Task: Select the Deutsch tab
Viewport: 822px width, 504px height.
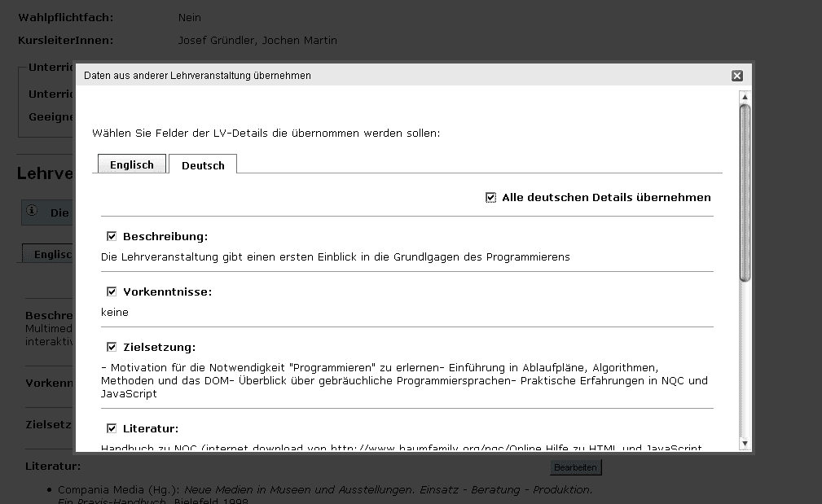Action: pos(203,165)
